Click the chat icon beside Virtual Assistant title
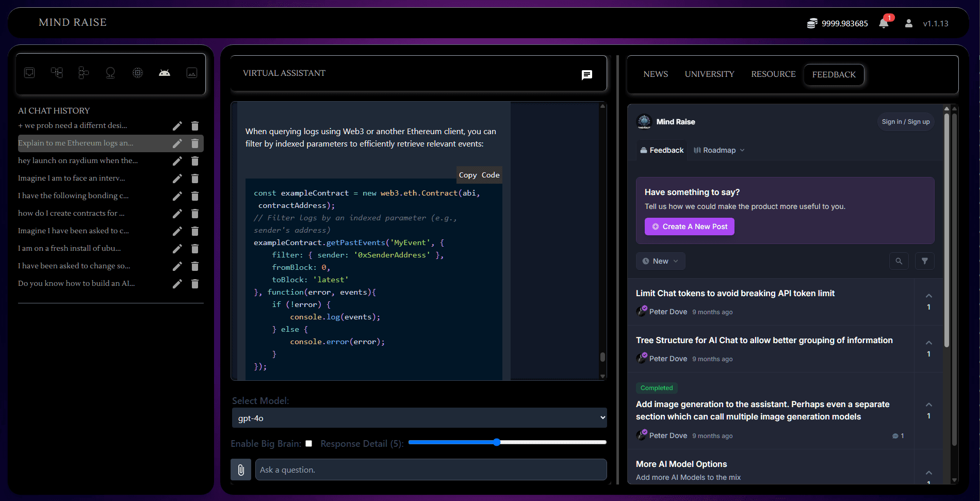Screen dimensions: 980x501 586,75
